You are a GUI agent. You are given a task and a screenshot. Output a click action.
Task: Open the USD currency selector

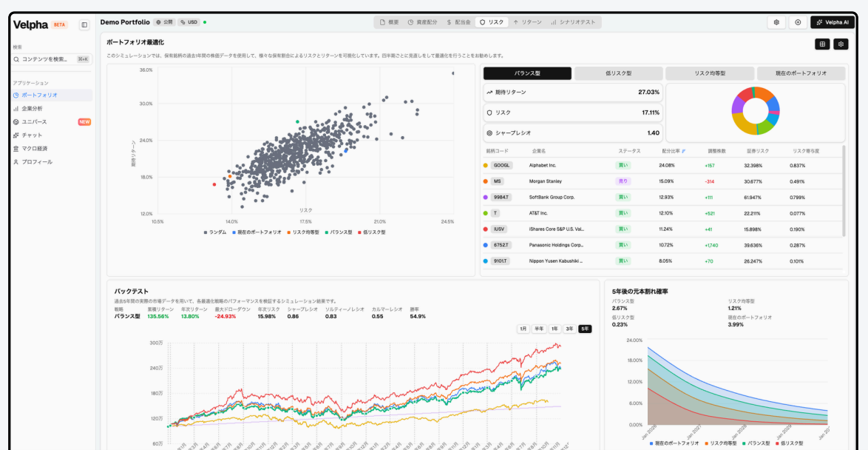click(x=189, y=22)
